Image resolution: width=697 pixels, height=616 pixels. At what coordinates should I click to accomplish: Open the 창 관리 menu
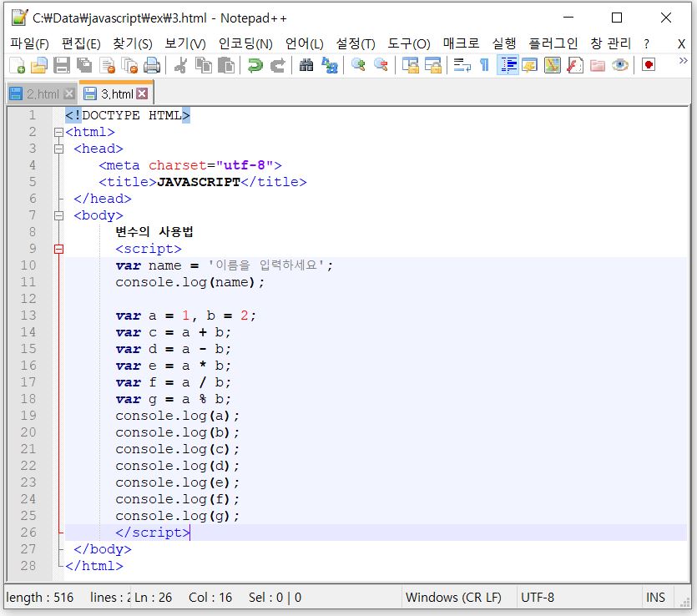pos(610,43)
